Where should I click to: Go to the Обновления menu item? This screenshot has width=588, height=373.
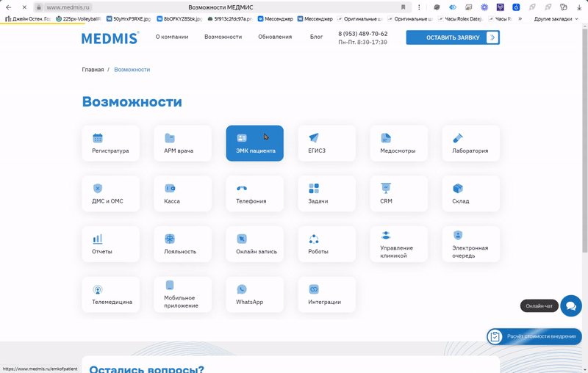[275, 37]
